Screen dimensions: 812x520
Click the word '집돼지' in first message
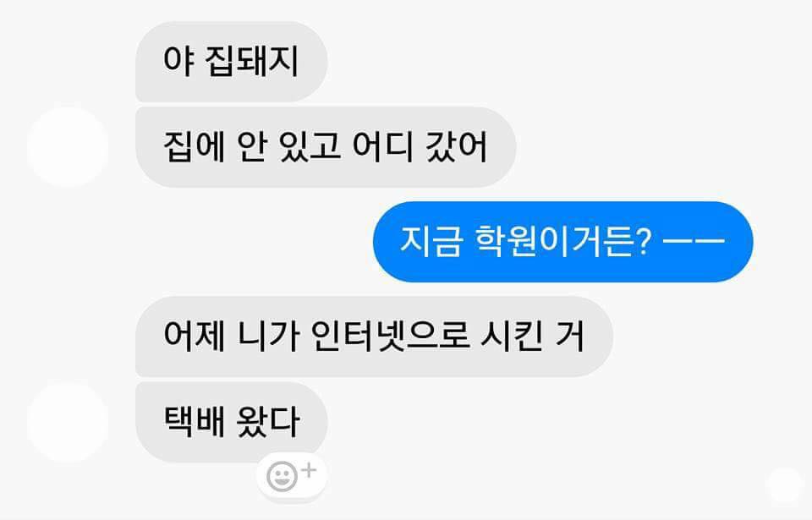tap(252, 61)
